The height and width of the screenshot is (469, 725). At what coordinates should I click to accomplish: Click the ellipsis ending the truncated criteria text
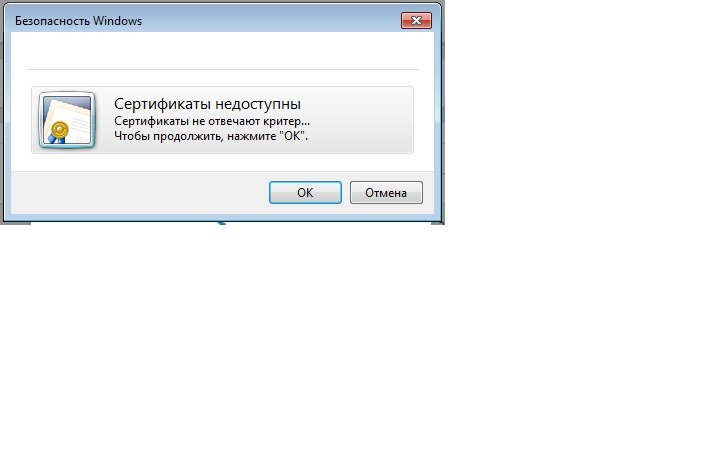click(306, 124)
